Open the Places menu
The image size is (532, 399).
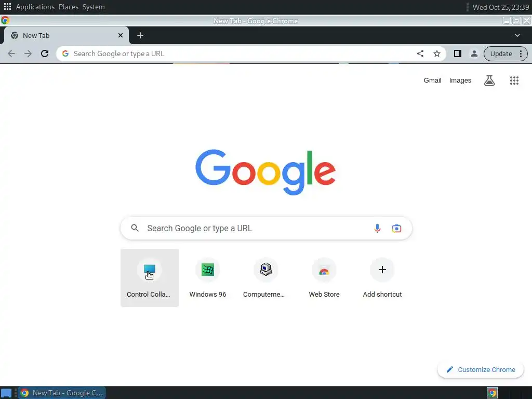coord(68,7)
